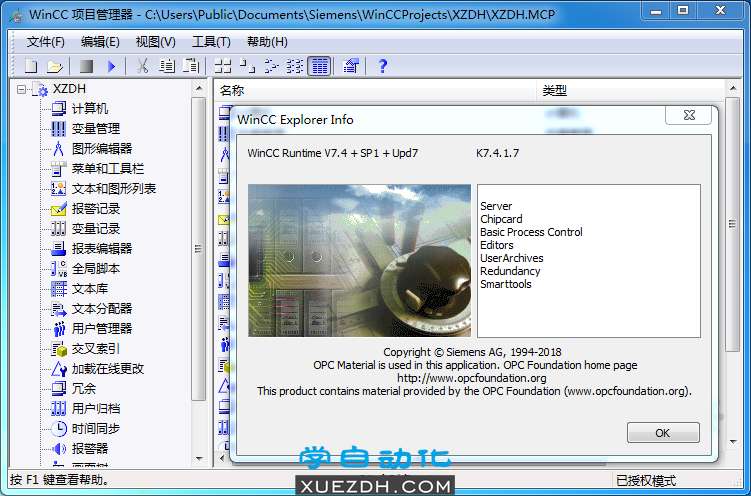Open the 帮助(H) menu
751x496 pixels.
(267, 42)
